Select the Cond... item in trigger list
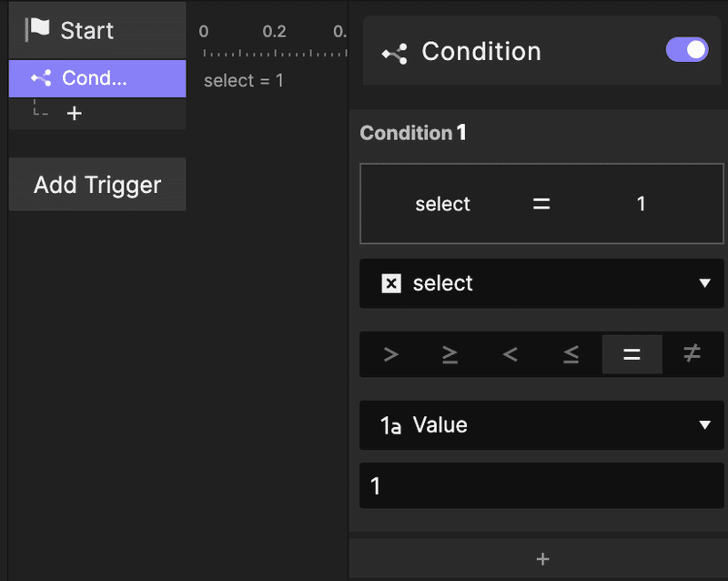The height and width of the screenshot is (581, 728). (96, 78)
